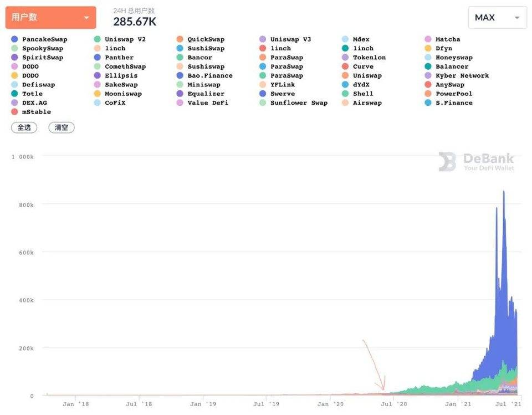Click the 清空 clear button
The image size is (532, 415).
[62, 127]
